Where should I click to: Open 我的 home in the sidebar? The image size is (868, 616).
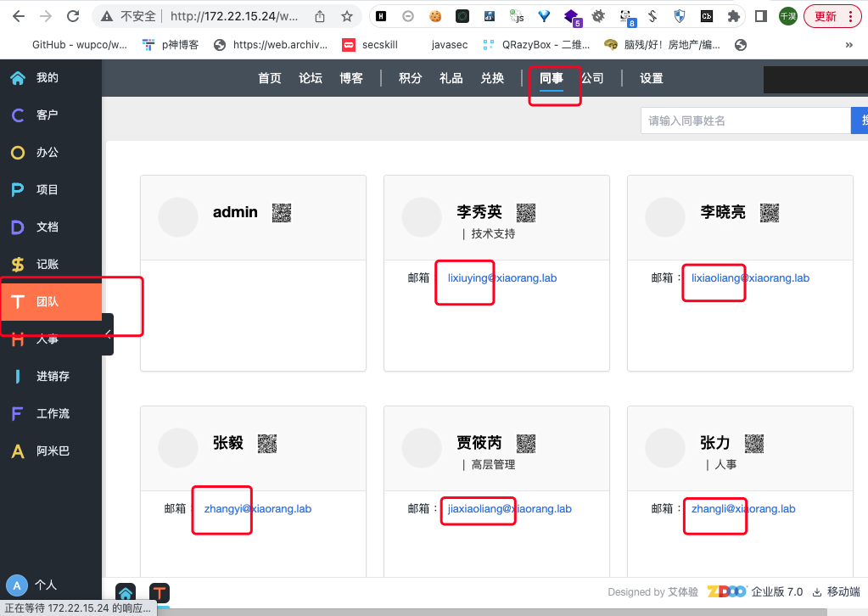[x=50, y=78]
